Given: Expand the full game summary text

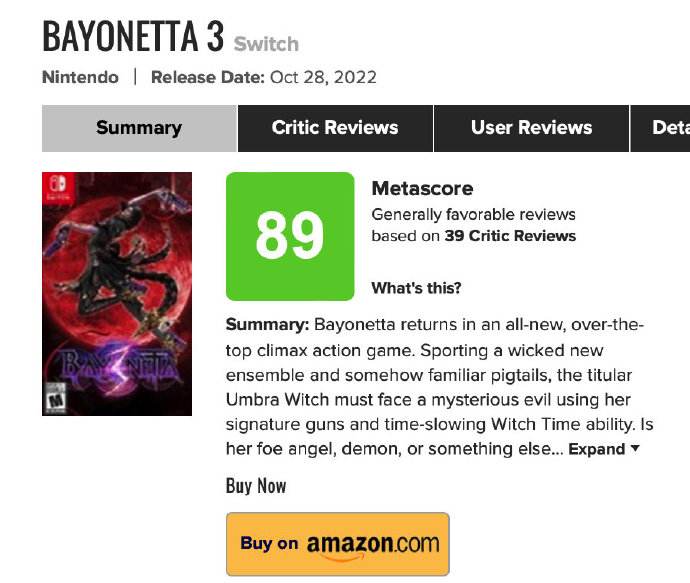Looking at the screenshot, I should (x=596, y=449).
